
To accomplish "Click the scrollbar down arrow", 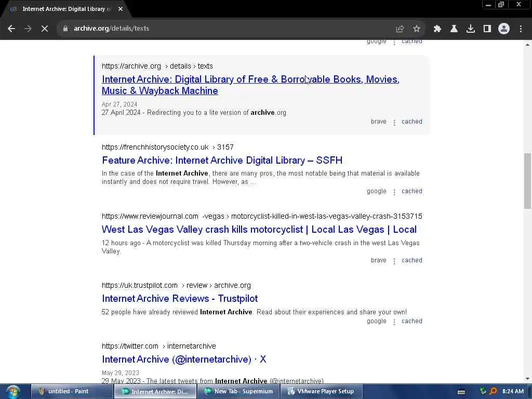I will click(527, 379).
